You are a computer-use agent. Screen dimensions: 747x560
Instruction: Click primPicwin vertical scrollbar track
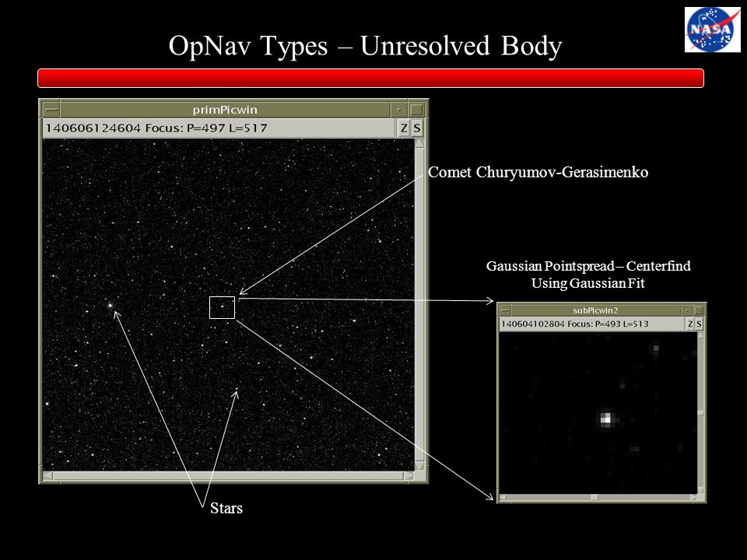click(419, 305)
